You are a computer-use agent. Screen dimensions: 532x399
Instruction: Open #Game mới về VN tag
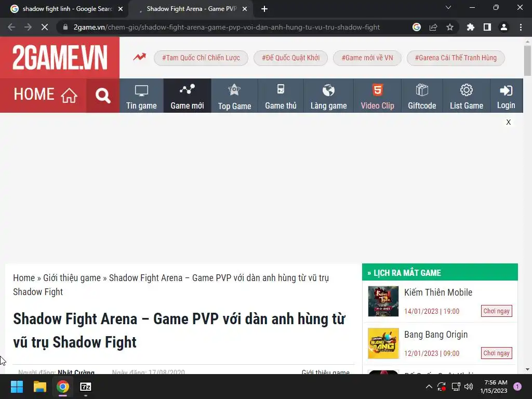(367, 58)
